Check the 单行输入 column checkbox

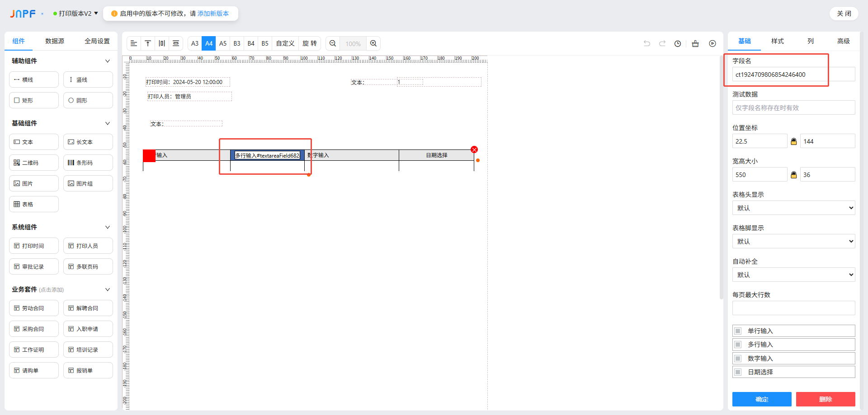coord(738,331)
